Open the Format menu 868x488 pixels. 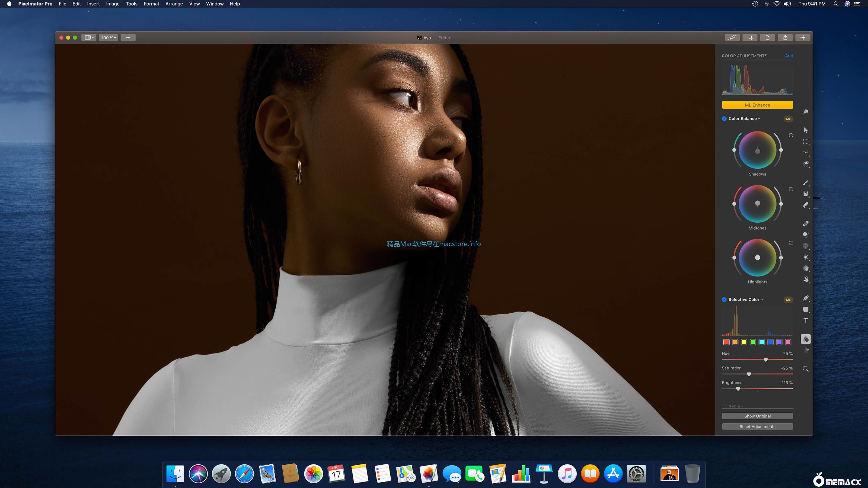coord(151,4)
